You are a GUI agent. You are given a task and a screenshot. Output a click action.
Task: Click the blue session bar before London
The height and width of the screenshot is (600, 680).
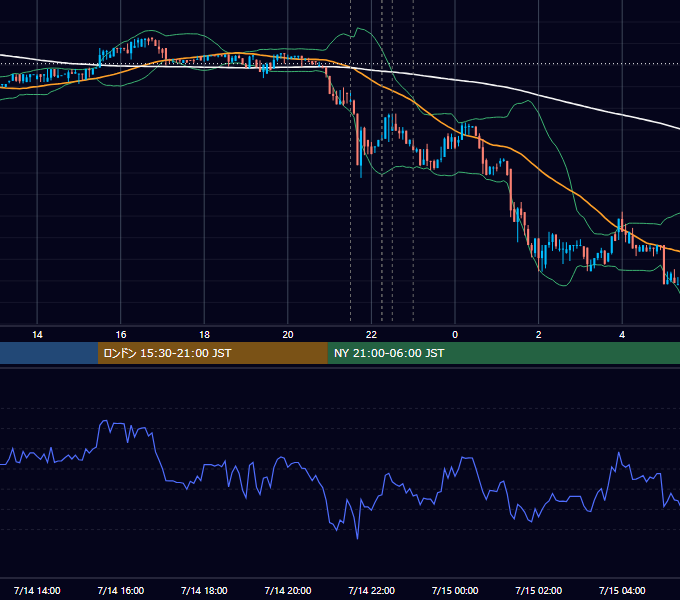[x=49, y=353]
